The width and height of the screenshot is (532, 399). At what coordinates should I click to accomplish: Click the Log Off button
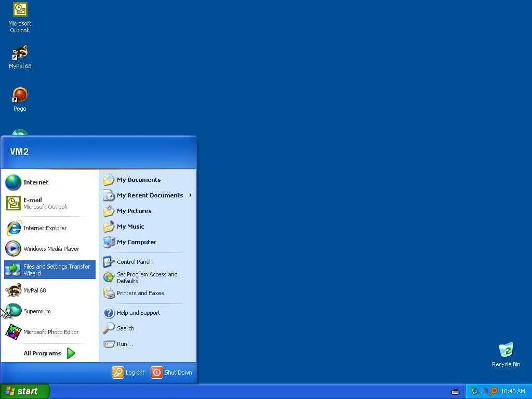pos(128,372)
